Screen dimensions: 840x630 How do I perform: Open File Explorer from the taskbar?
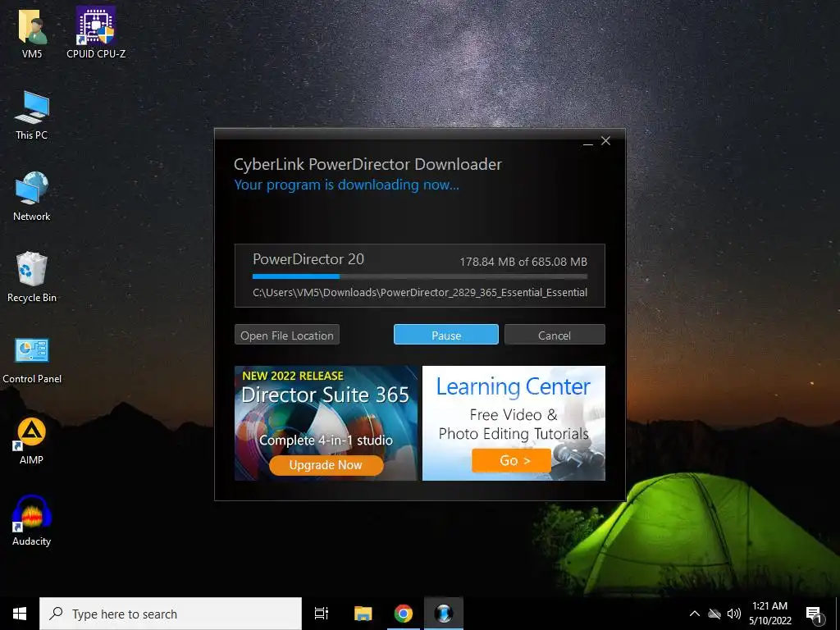pyautogui.click(x=363, y=614)
